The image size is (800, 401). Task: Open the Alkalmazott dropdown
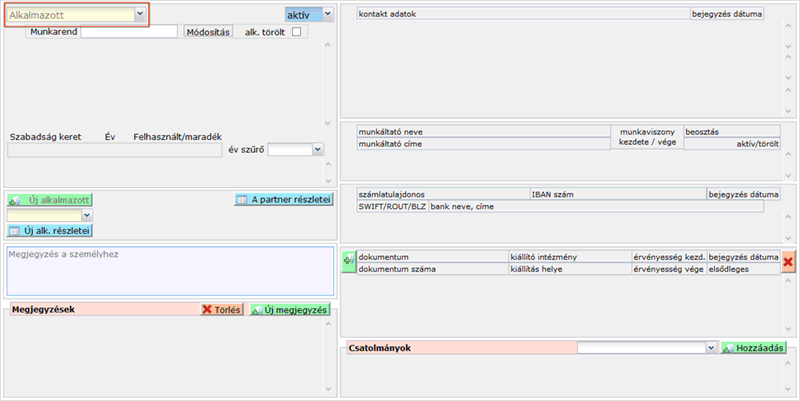coord(139,15)
